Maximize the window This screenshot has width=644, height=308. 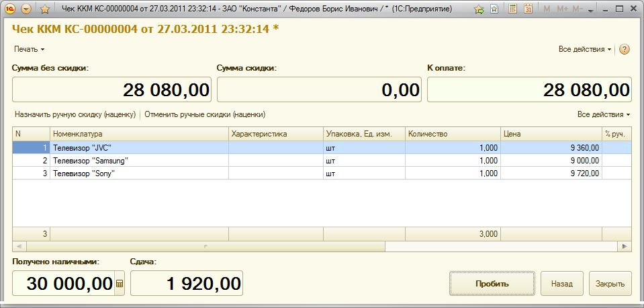point(619,9)
